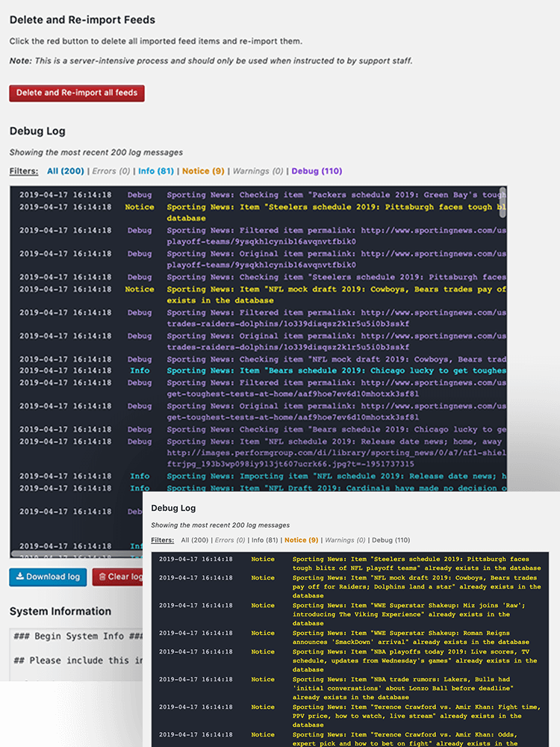Click the 'Filters:' label in main log
Viewport: 560px width, 747px height.
click(24, 171)
